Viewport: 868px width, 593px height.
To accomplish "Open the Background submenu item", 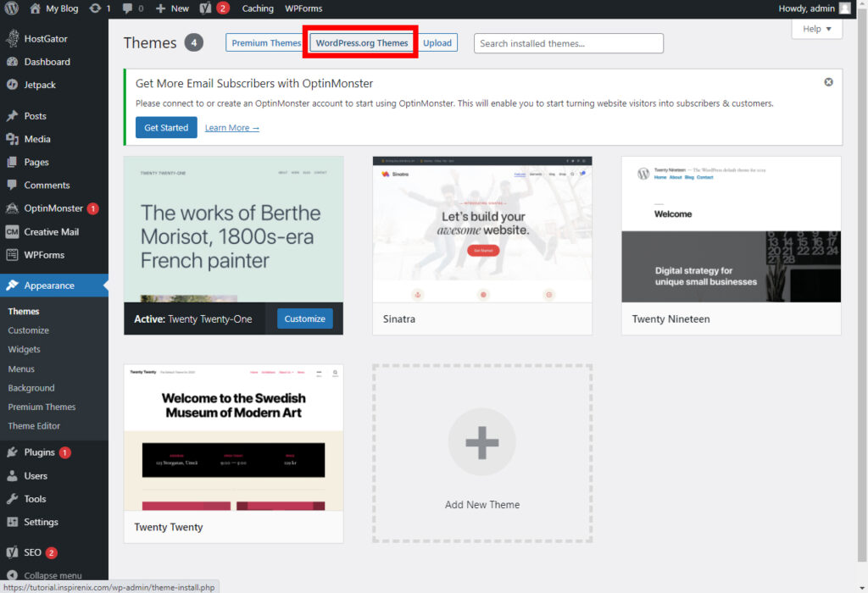I will pyautogui.click(x=31, y=388).
